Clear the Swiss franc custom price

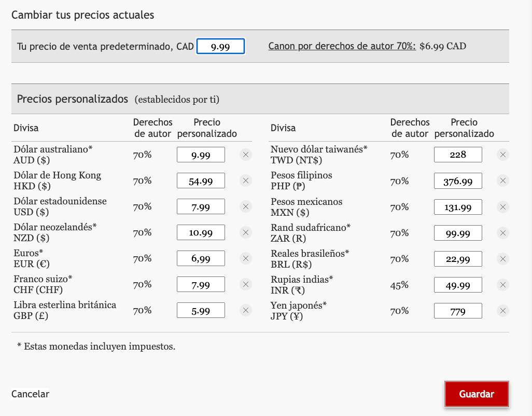tap(245, 284)
